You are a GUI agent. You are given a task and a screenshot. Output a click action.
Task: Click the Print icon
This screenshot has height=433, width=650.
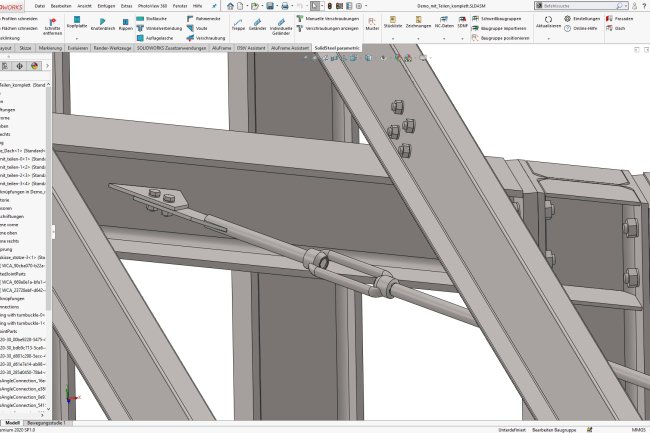285,6
